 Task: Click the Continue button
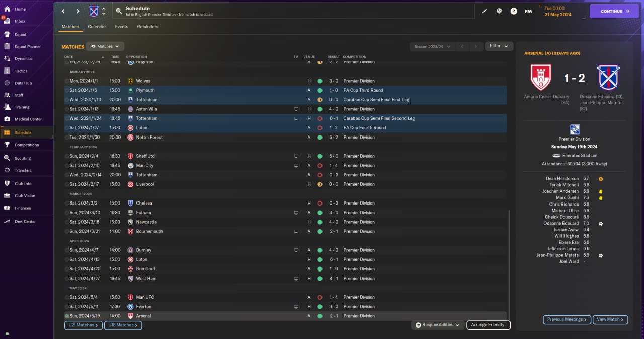614,11
